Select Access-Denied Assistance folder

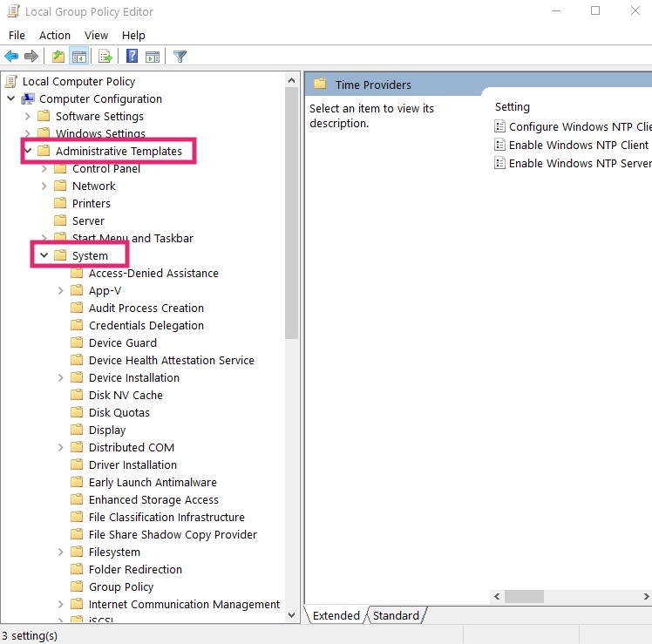[153, 273]
